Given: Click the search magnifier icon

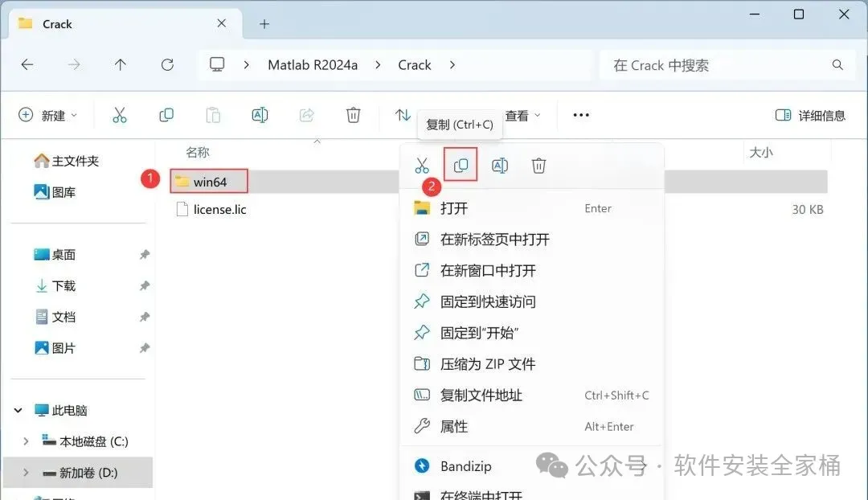Looking at the screenshot, I should pos(837,65).
